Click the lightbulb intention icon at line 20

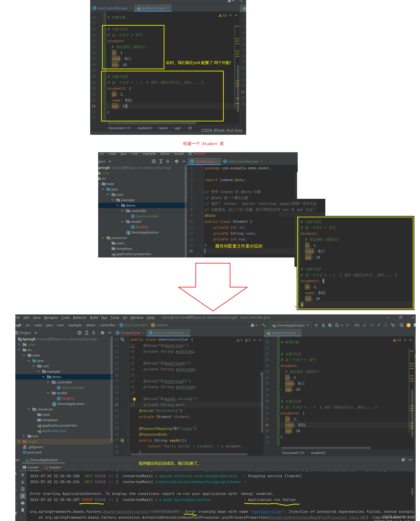[x=134, y=399]
